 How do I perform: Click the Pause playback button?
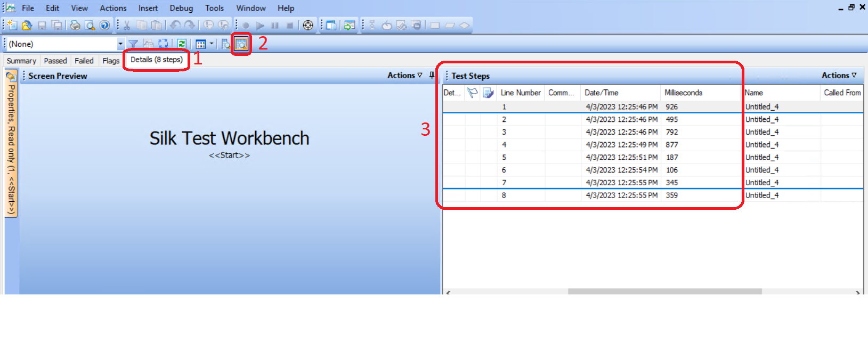point(275,26)
